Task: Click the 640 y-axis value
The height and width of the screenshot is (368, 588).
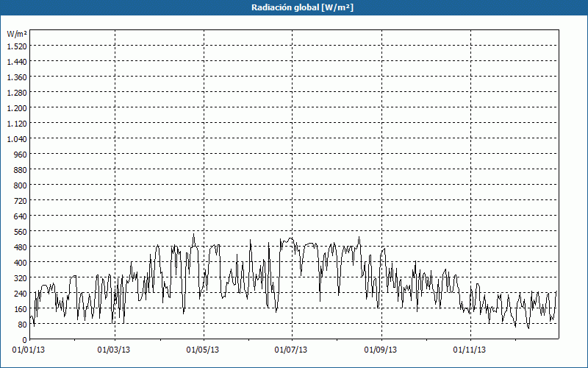Action: pyautogui.click(x=21, y=216)
